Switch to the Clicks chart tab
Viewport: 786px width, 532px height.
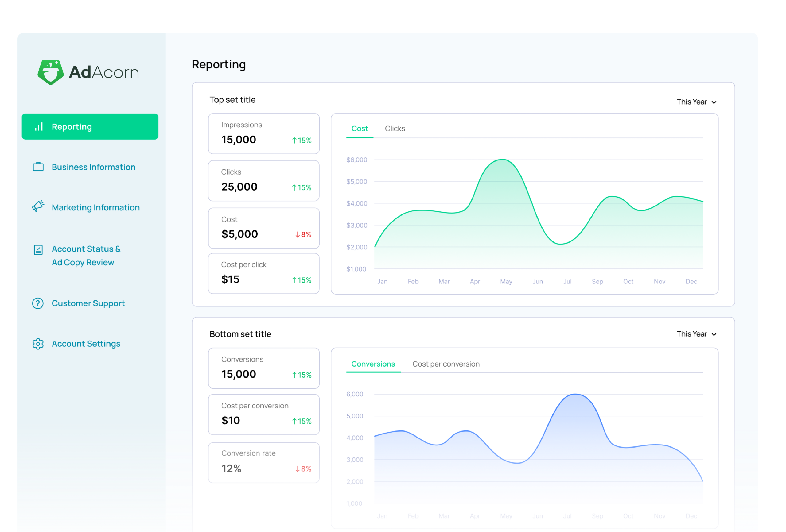pos(395,129)
